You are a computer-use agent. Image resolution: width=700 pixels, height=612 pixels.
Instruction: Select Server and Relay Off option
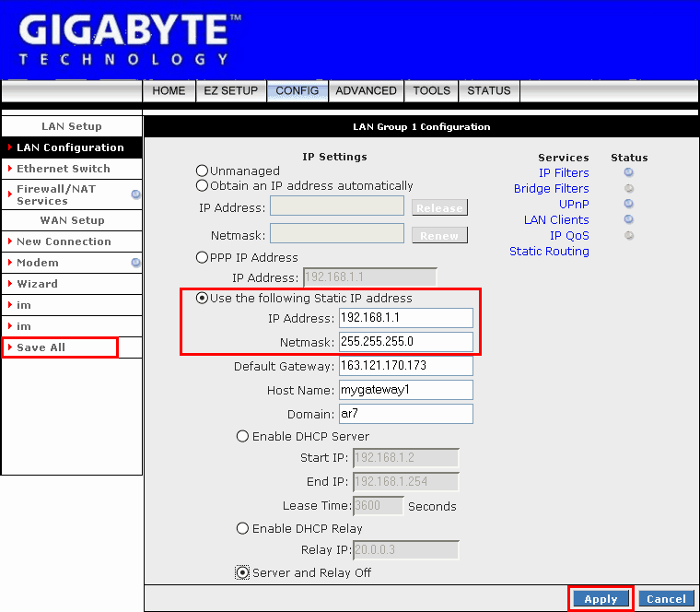(242, 572)
